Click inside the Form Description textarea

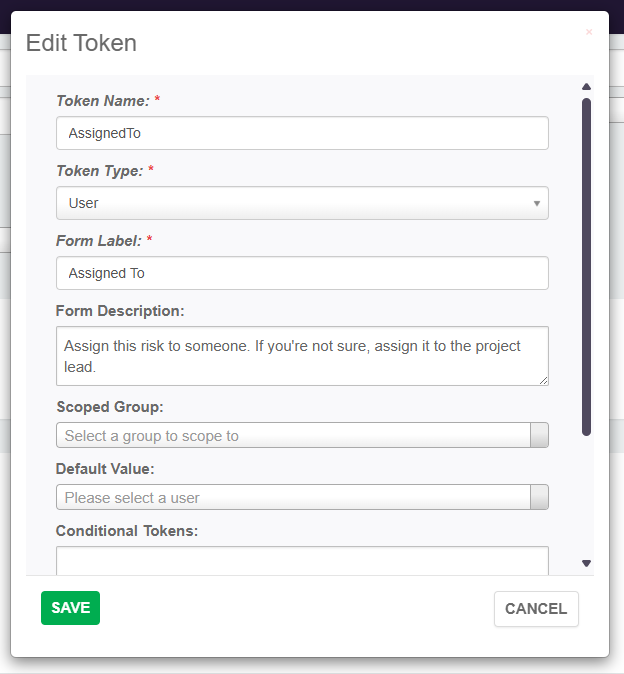point(302,355)
